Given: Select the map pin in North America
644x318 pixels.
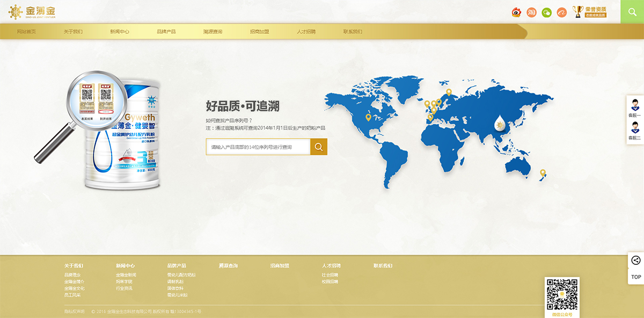Looking at the screenshot, I should (x=368, y=117).
